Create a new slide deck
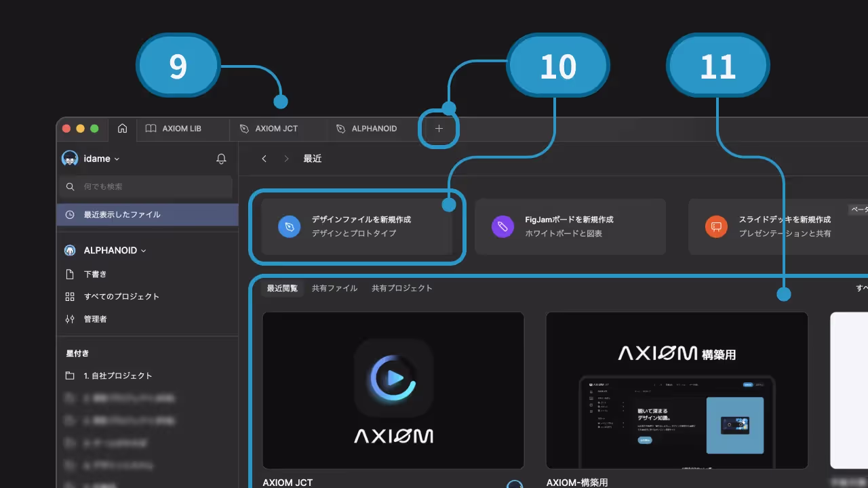 (x=778, y=226)
